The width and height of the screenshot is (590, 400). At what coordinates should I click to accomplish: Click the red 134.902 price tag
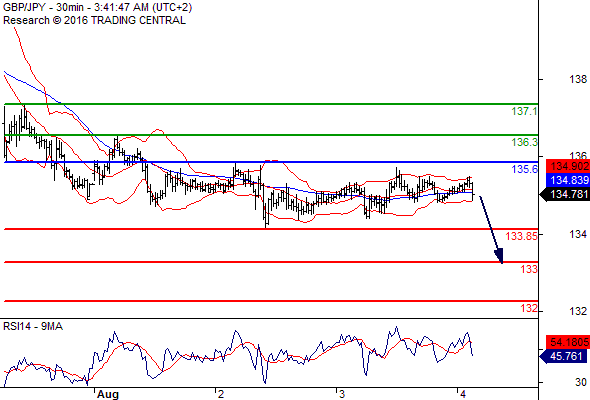(568, 166)
